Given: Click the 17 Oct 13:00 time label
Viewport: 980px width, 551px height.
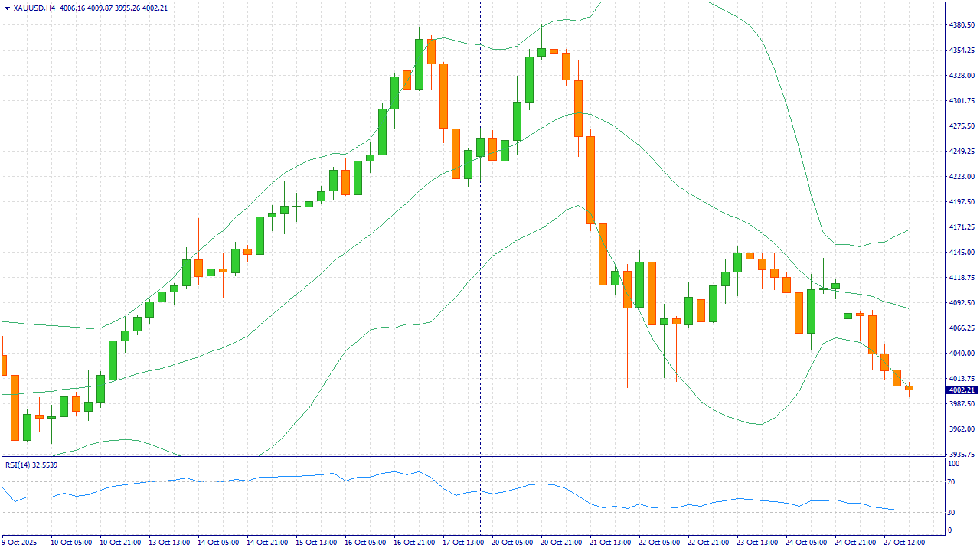Looking at the screenshot, I should (462, 543).
